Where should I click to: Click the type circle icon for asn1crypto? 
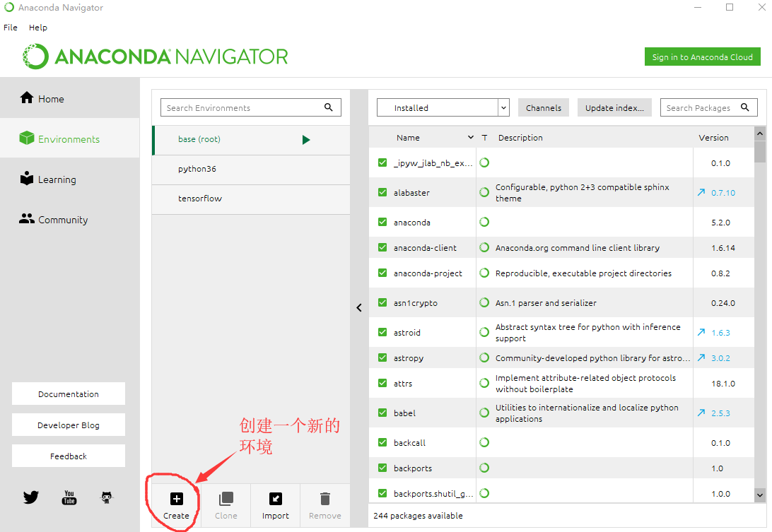click(x=484, y=302)
